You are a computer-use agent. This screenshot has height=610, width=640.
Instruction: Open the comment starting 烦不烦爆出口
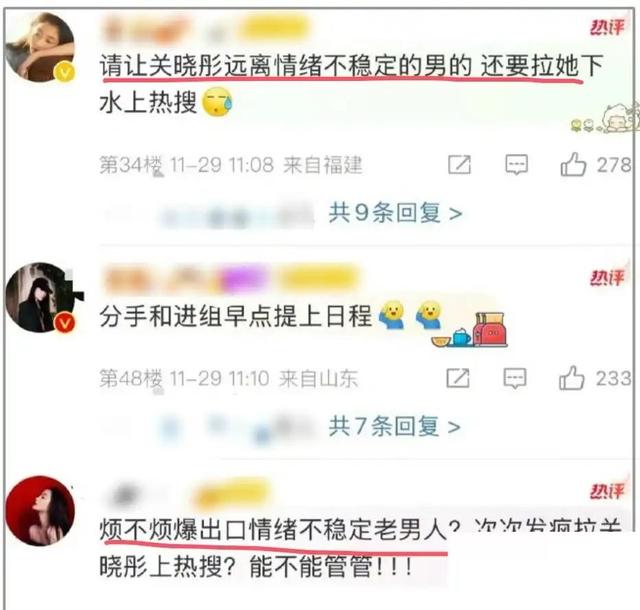(x=359, y=548)
